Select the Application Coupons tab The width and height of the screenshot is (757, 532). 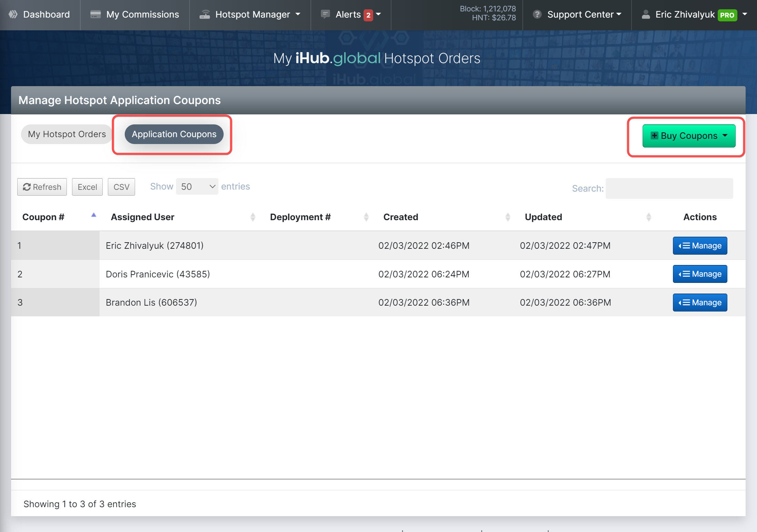pyautogui.click(x=174, y=134)
